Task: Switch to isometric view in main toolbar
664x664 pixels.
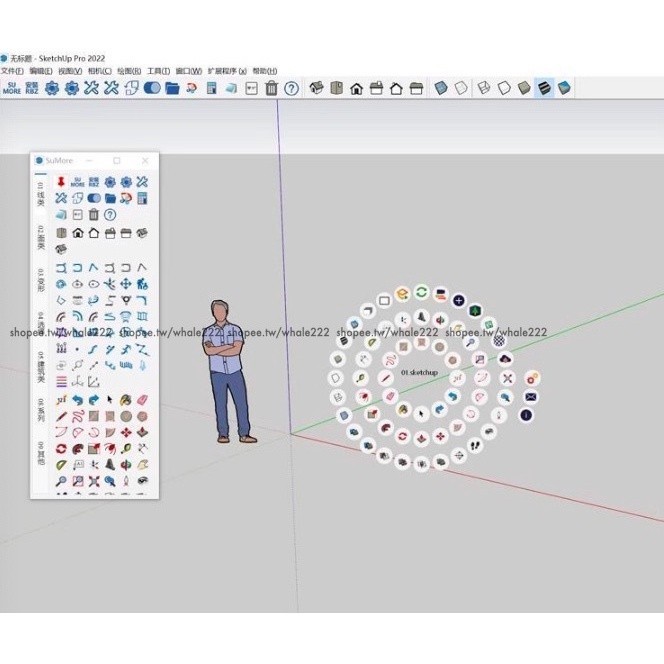Action: 316,88
